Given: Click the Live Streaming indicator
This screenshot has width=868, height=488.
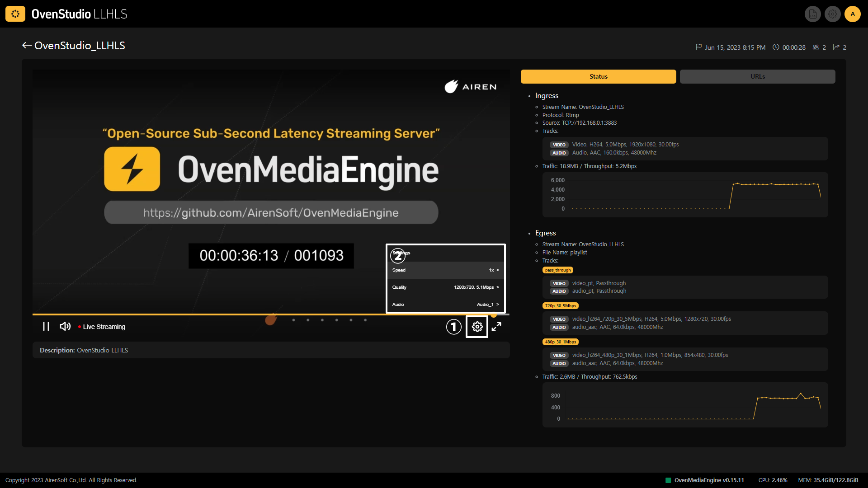Looking at the screenshot, I should pos(102,327).
